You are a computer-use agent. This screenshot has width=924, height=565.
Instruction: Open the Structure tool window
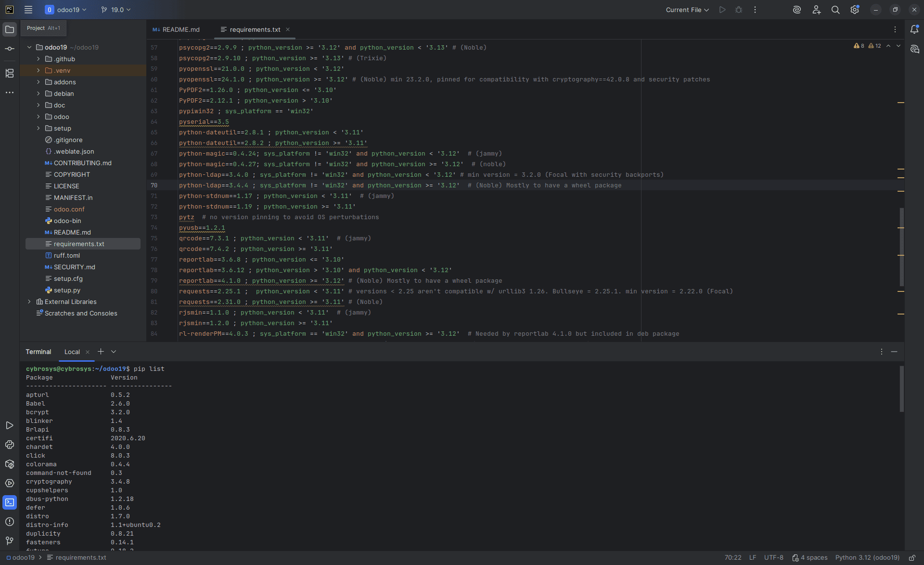(10, 73)
